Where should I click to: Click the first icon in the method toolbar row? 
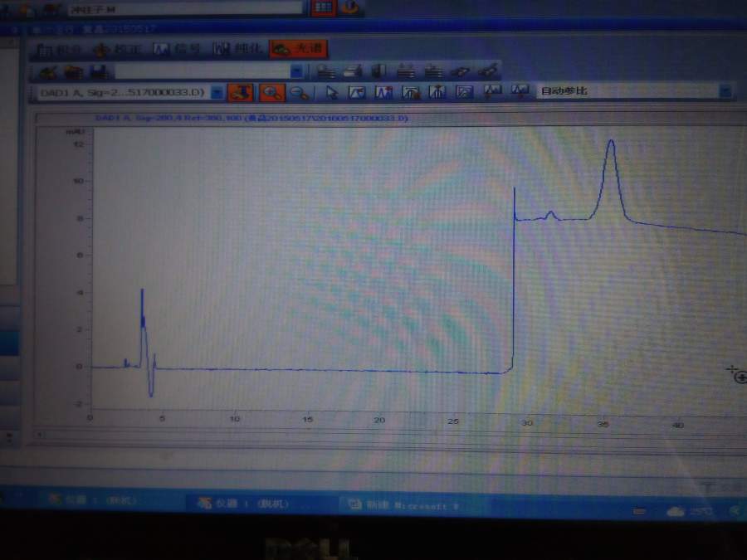click(x=48, y=72)
